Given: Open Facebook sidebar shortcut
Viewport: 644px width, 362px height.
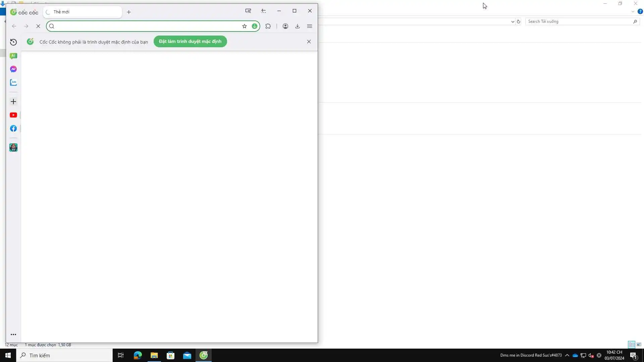Looking at the screenshot, I should coord(13,129).
